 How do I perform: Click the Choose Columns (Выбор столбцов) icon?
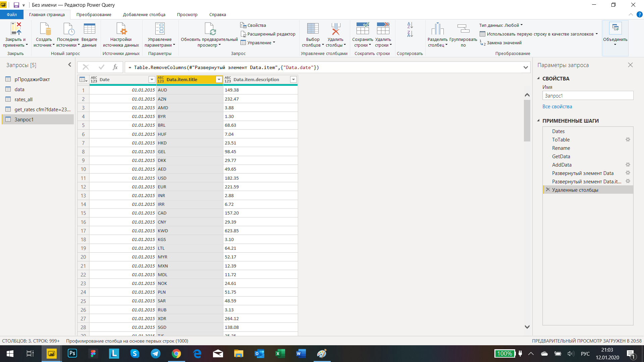pos(313,29)
